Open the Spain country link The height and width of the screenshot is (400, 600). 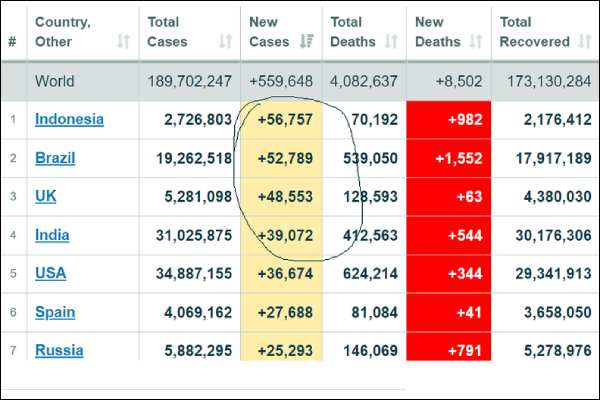click(55, 312)
